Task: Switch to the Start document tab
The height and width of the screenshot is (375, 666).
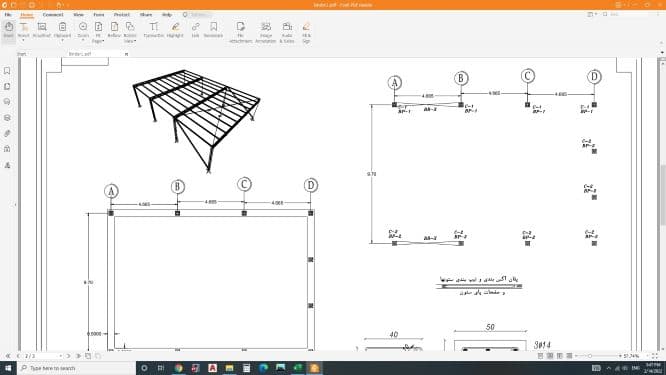Action: 21,54
